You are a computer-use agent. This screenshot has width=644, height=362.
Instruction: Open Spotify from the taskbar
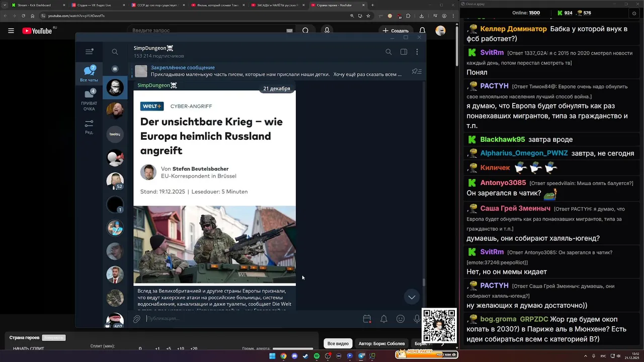[316, 356]
